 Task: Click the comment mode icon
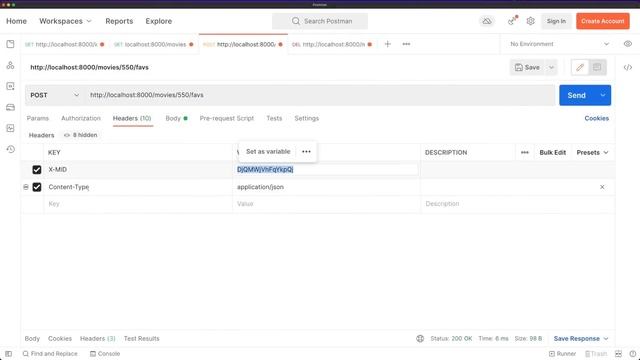597,67
